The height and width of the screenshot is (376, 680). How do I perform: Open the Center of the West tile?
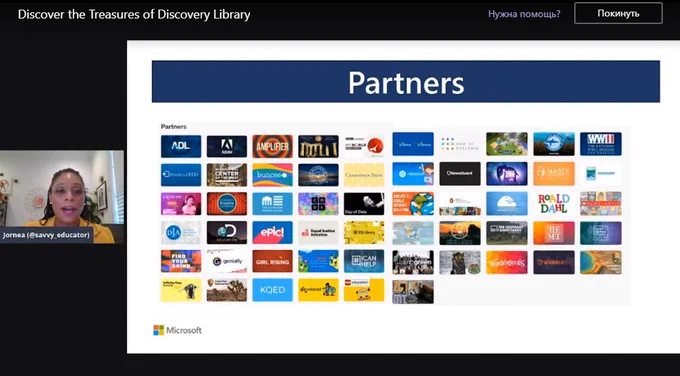click(227, 175)
